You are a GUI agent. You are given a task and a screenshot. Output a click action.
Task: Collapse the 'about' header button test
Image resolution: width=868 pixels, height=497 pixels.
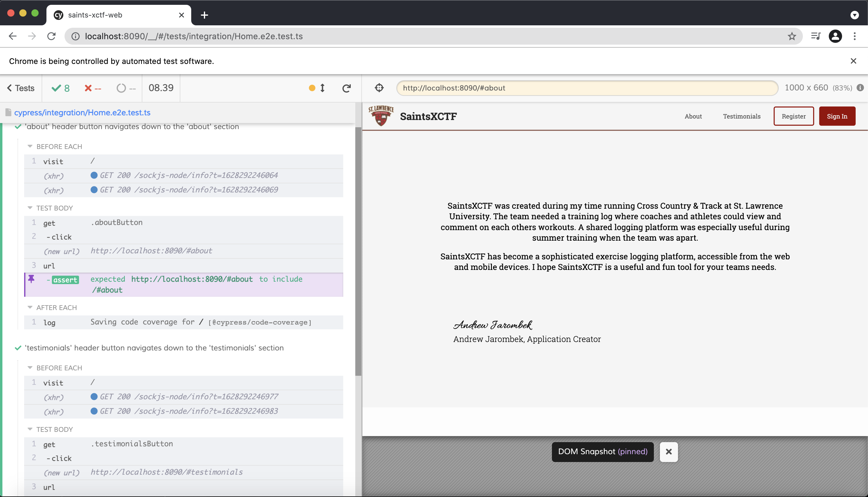(x=132, y=127)
